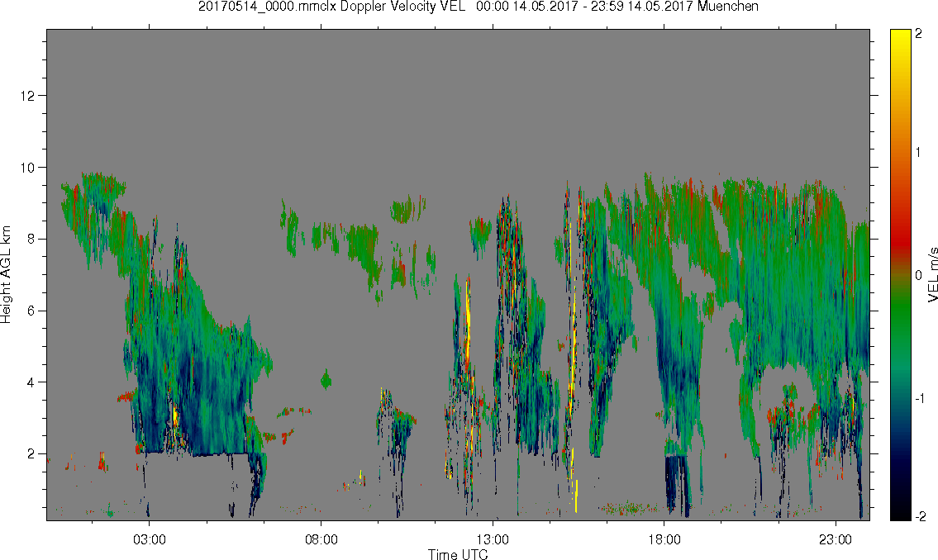Viewport: 938px width, 560px height.
Task: Click the colorbar tick label '-1'
Action: pyautogui.click(x=920, y=399)
